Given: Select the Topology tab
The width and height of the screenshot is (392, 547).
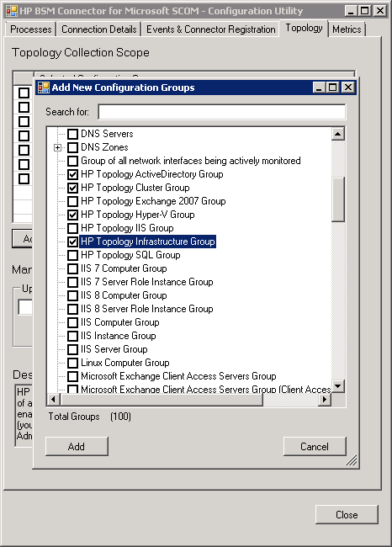Looking at the screenshot, I should pyautogui.click(x=304, y=28).
